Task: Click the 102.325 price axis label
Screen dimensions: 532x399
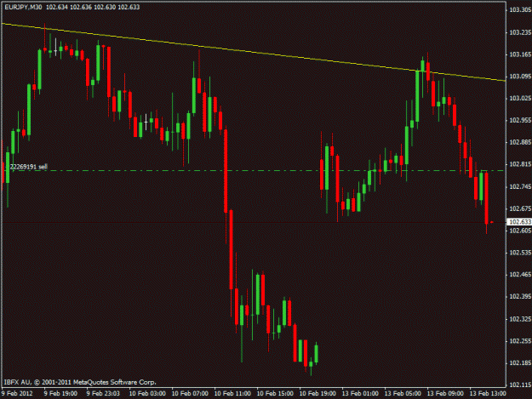Action: (520, 319)
